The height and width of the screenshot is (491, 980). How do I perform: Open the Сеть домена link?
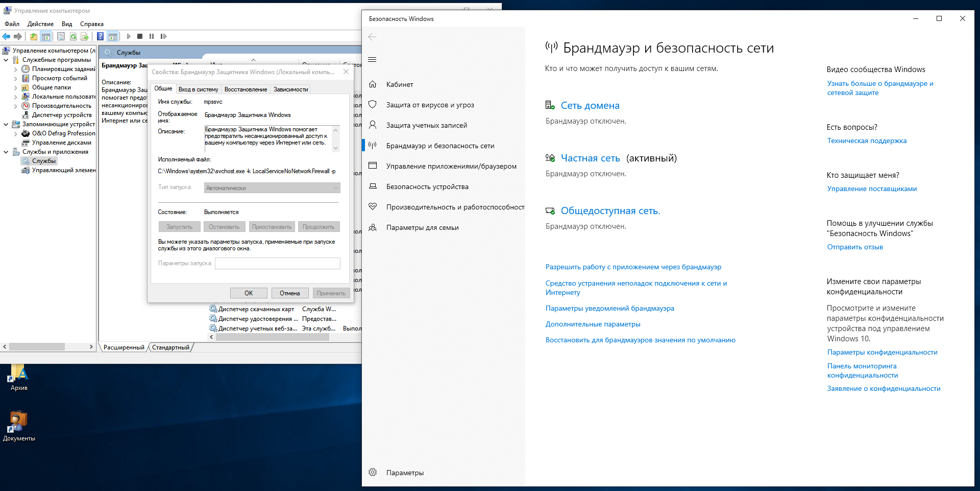(x=590, y=106)
